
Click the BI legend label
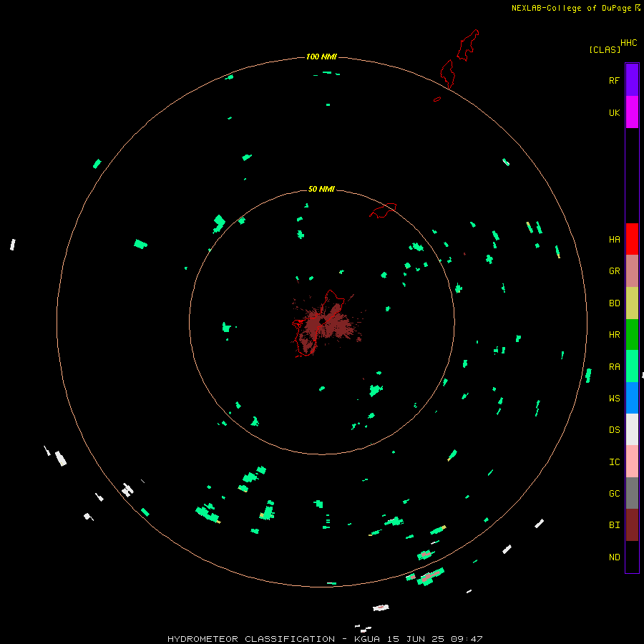click(x=614, y=525)
